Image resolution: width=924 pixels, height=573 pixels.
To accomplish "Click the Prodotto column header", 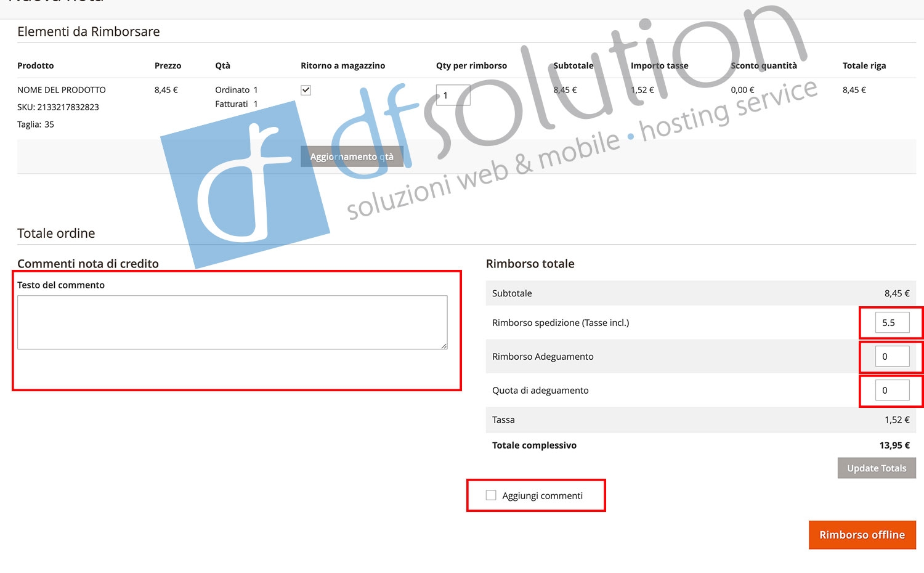I will click(x=36, y=65).
